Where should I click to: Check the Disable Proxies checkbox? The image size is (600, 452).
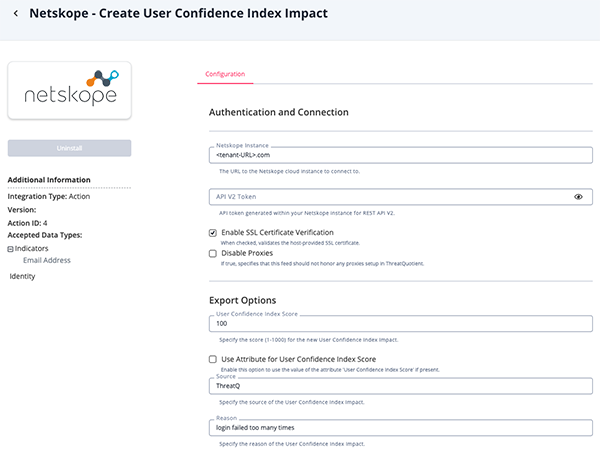213,253
